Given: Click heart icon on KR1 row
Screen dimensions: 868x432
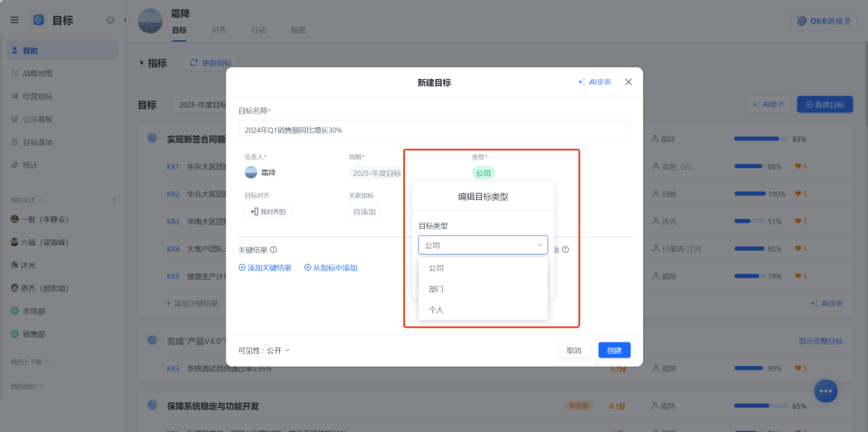Looking at the screenshot, I should pos(797,167).
